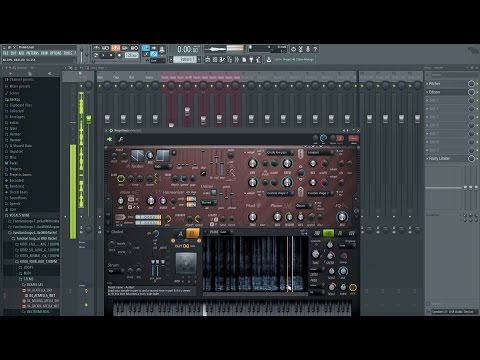Open the Playlist view icon
Viewport: 480px width, 360px height.
pyautogui.click(x=207, y=60)
